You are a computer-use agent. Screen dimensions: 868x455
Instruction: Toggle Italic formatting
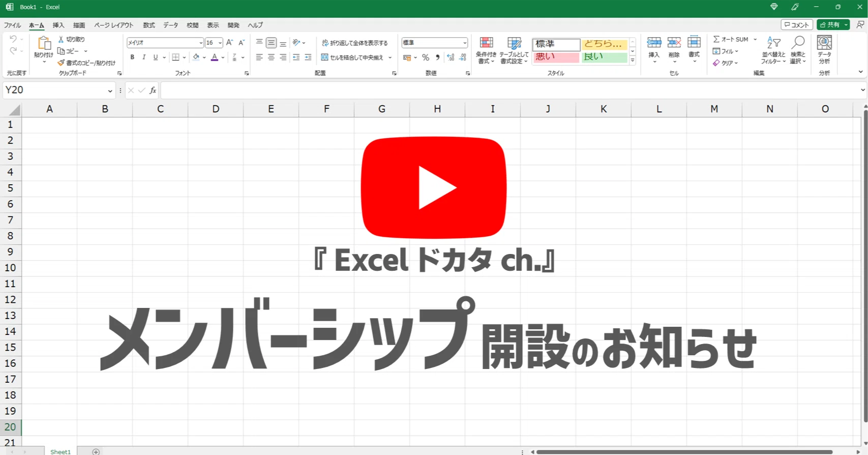144,58
